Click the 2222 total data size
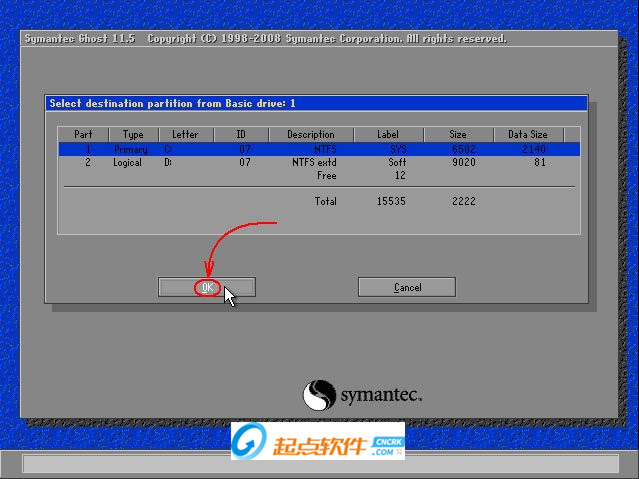 (464, 201)
